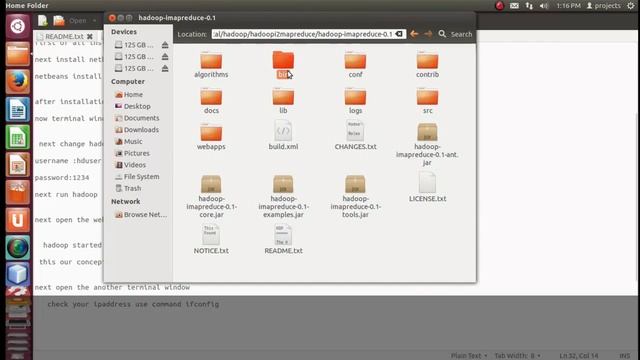640x360 pixels.
Task: Switch to README.txt tab in gedit
Action: [64, 37]
